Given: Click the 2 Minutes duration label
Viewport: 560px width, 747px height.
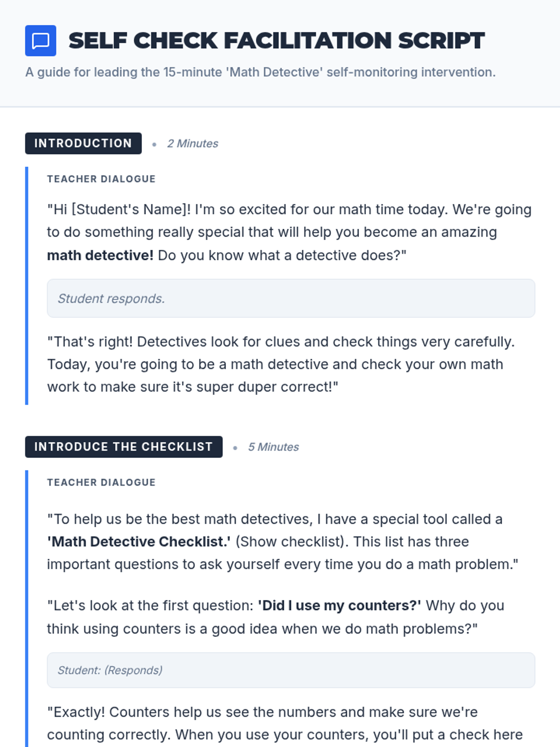Looking at the screenshot, I should point(192,144).
